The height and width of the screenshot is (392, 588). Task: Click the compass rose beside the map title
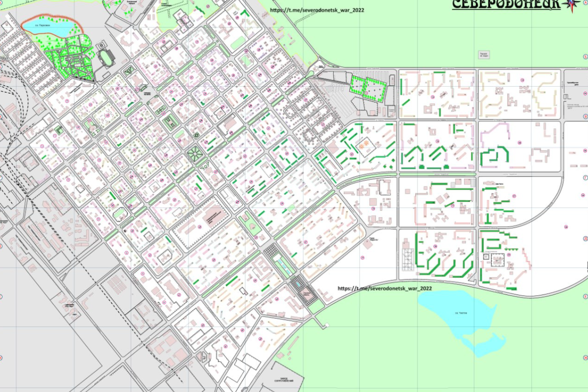[x=571, y=4]
